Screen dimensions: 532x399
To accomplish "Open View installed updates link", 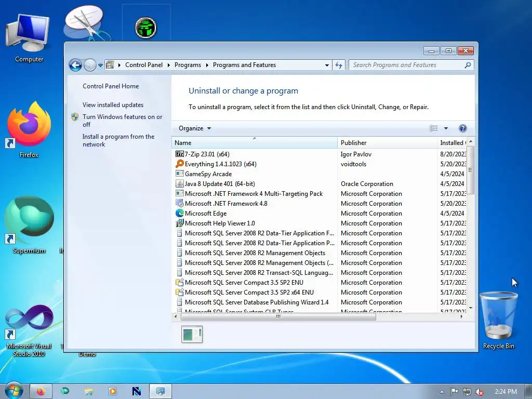I will click(x=113, y=105).
